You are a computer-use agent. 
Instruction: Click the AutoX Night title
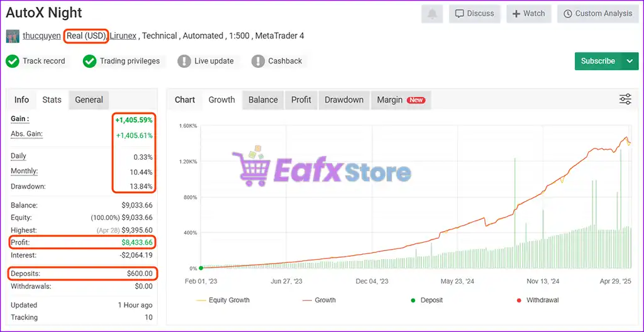(44, 13)
